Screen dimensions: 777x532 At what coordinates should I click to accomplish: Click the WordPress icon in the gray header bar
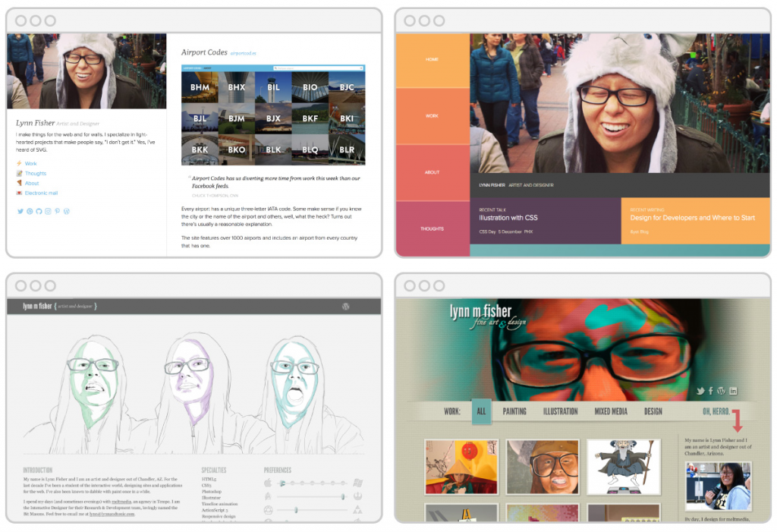(x=346, y=307)
